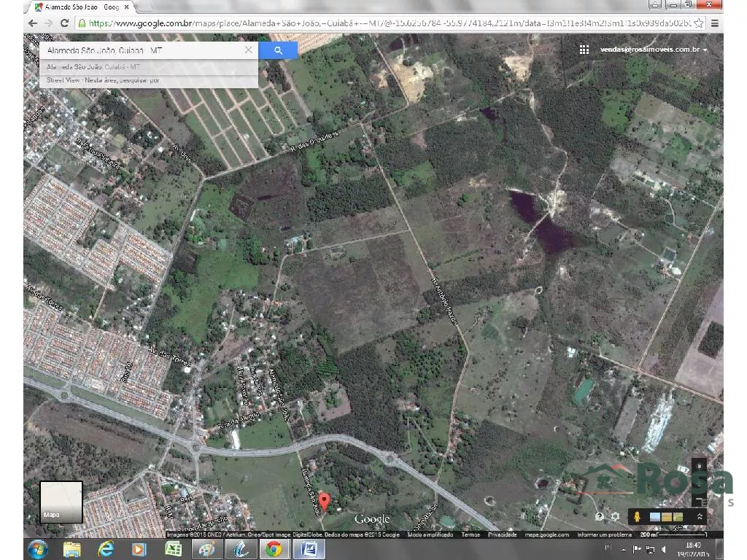Click the blue search magnifier button
Image resolution: width=747 pixels, height=560 pixels.
pyautogui.click(x=278, y=50)
